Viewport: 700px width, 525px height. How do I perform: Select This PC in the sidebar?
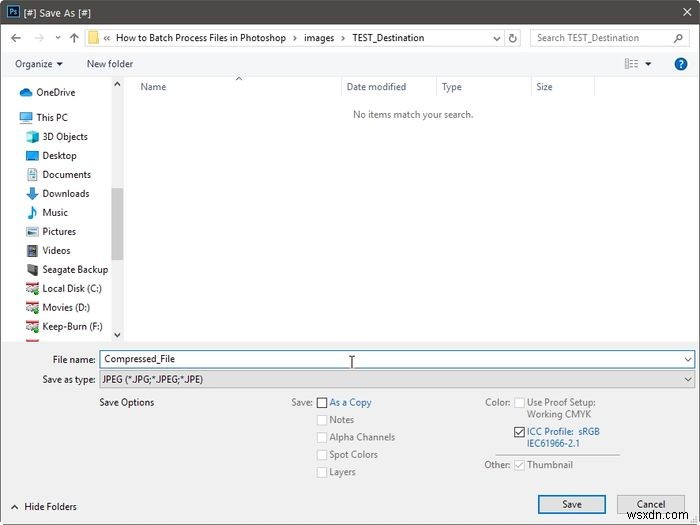click(44, 117)
